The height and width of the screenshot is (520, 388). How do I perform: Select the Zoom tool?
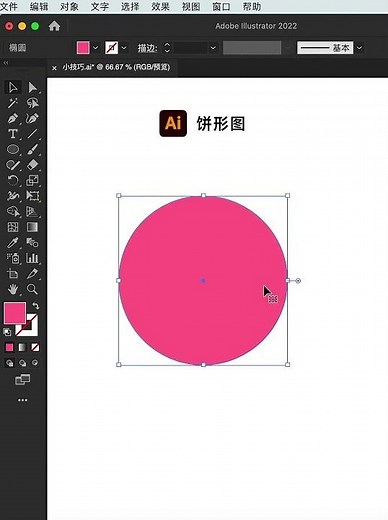coord(32,289)
